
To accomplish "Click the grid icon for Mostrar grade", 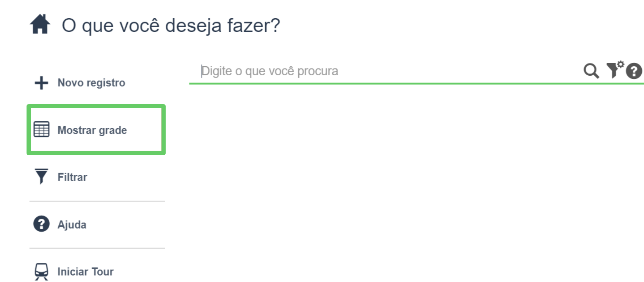I will [41, 129].
